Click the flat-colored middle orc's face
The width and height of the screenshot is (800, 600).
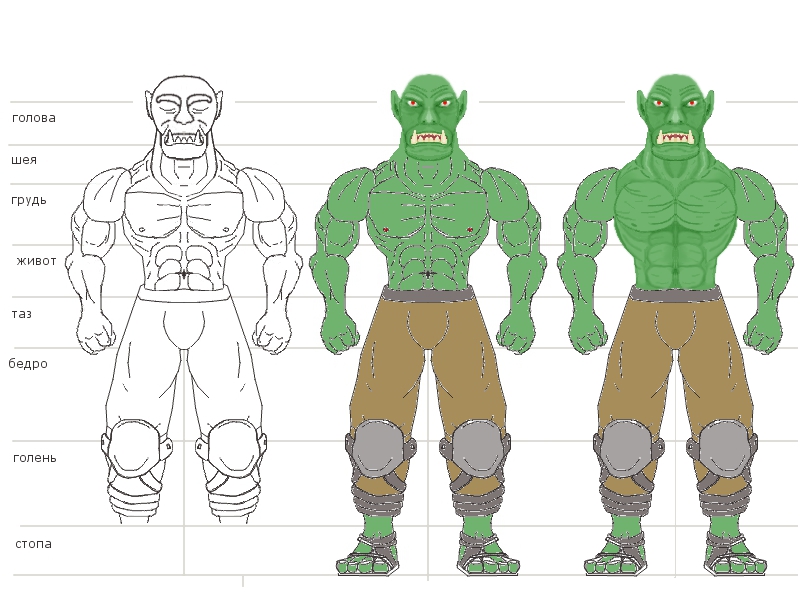[429, 115]
